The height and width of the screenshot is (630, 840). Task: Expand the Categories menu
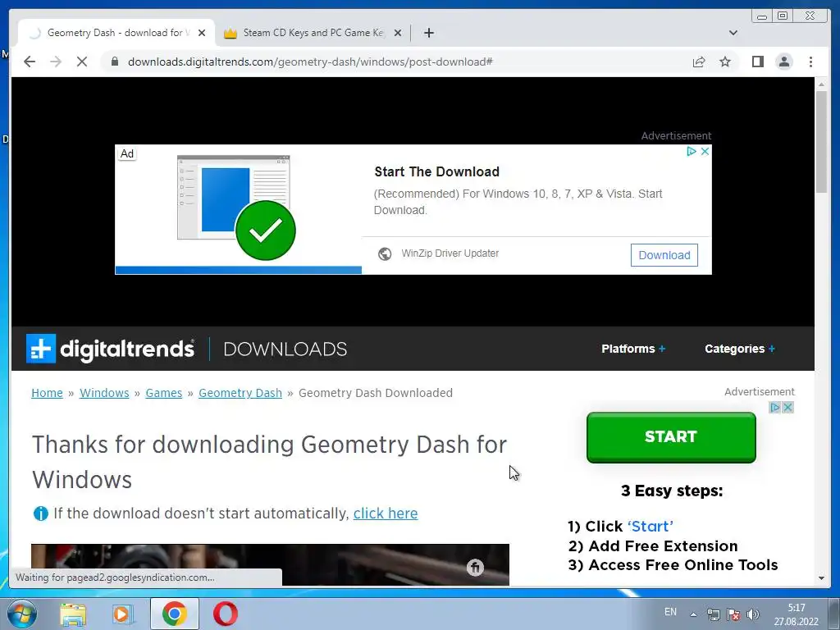click(x=739, y=349)
